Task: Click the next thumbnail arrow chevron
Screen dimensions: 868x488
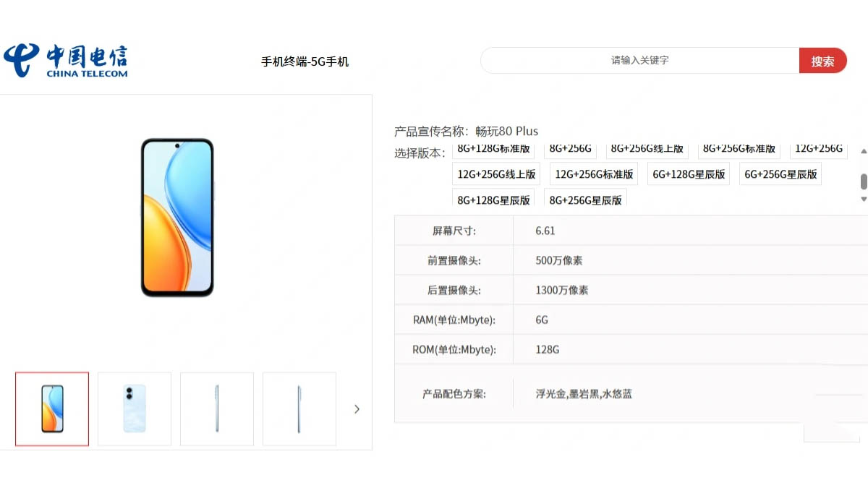Action: pyautogui.click(x=357, y=408)
